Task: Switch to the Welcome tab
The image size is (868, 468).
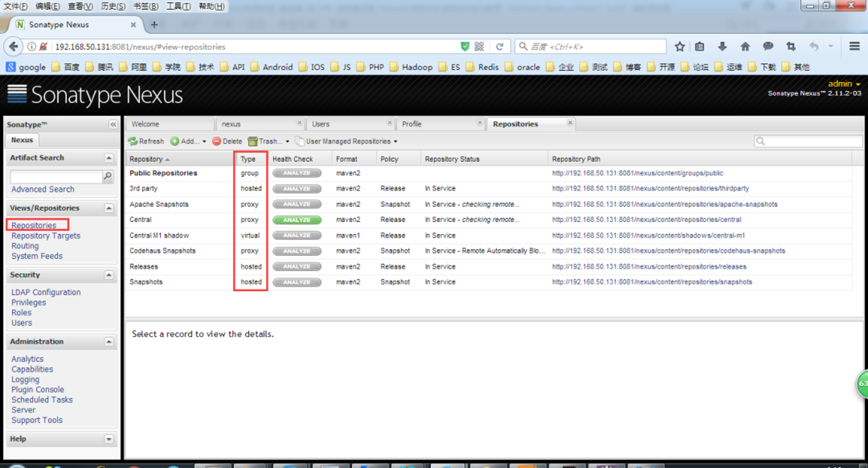Action: (170, 124)
